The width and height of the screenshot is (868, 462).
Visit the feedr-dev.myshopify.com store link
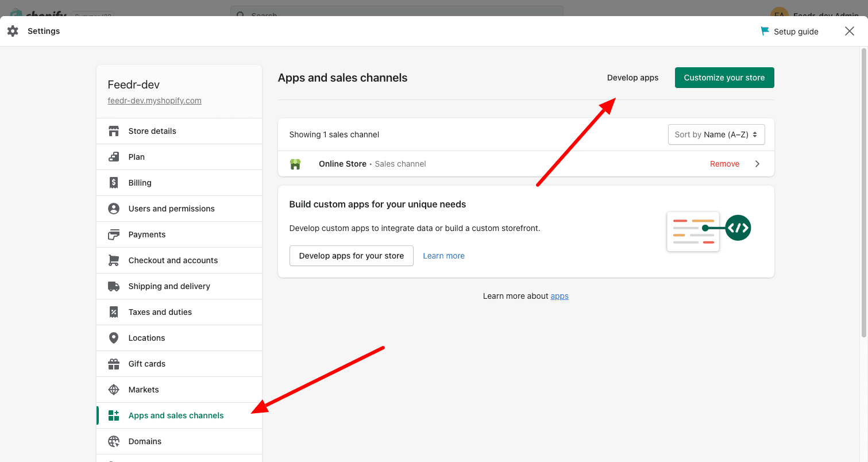pos(155,101)
